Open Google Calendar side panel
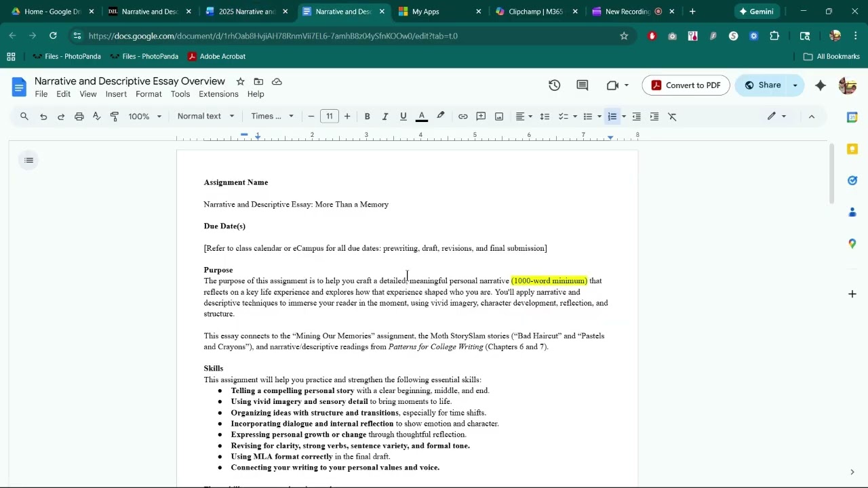The height and width of the screenshot is (488, 868). coord(852,117)
